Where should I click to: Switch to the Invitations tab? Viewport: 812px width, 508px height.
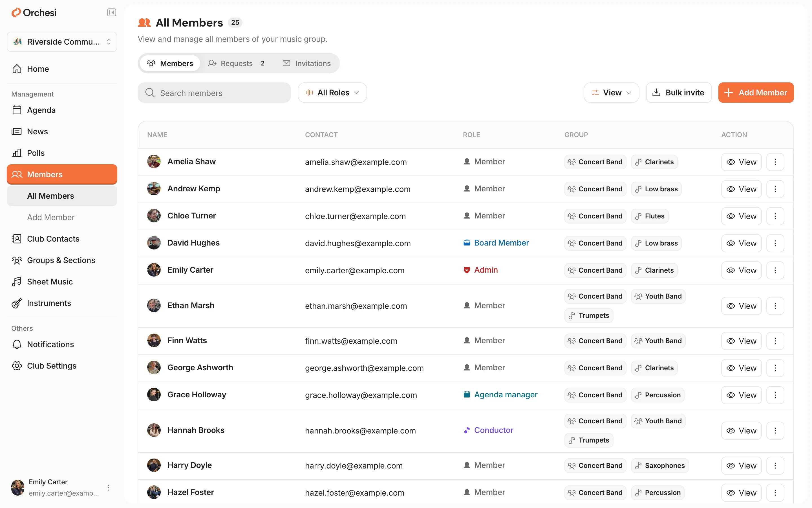307,63
